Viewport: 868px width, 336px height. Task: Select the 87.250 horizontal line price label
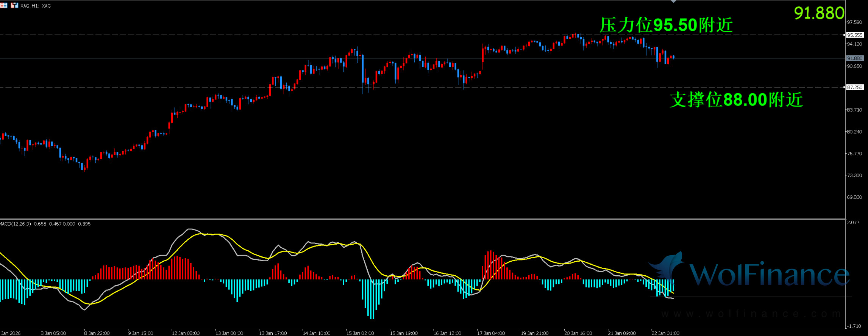(x=855, y=87)
